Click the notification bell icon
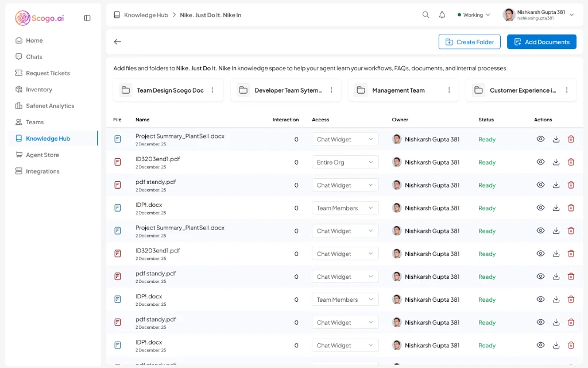Image resolution: width=588 pixels, height=368 pixels. coord(442,14)
